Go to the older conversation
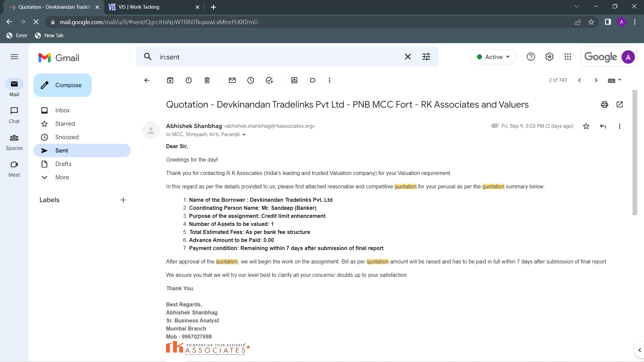 [x=596, y=80]
